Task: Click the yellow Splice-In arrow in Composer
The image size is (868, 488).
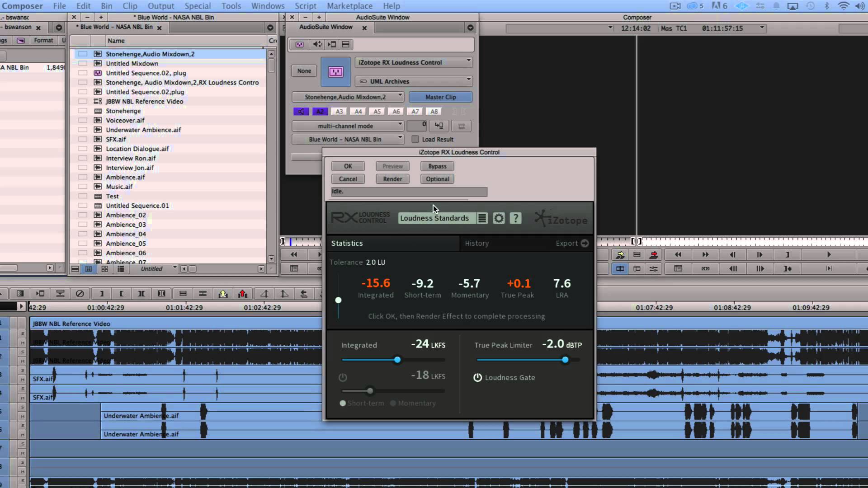Action: pos(620,255)
